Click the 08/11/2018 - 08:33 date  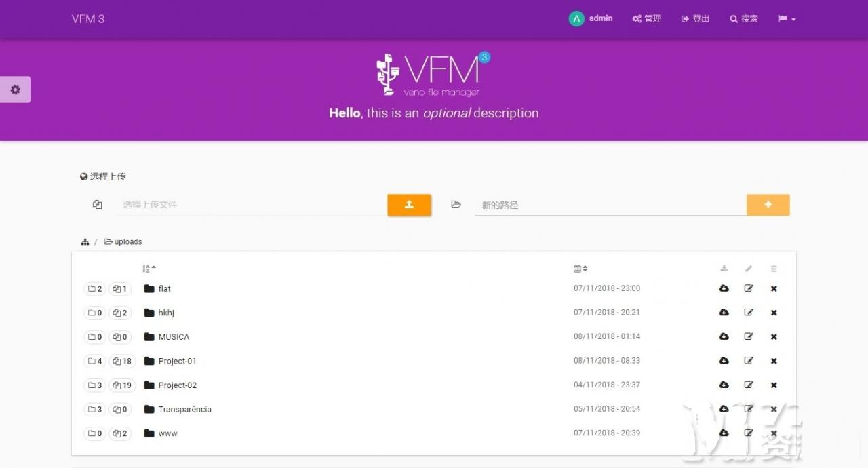tap(607, 361)
